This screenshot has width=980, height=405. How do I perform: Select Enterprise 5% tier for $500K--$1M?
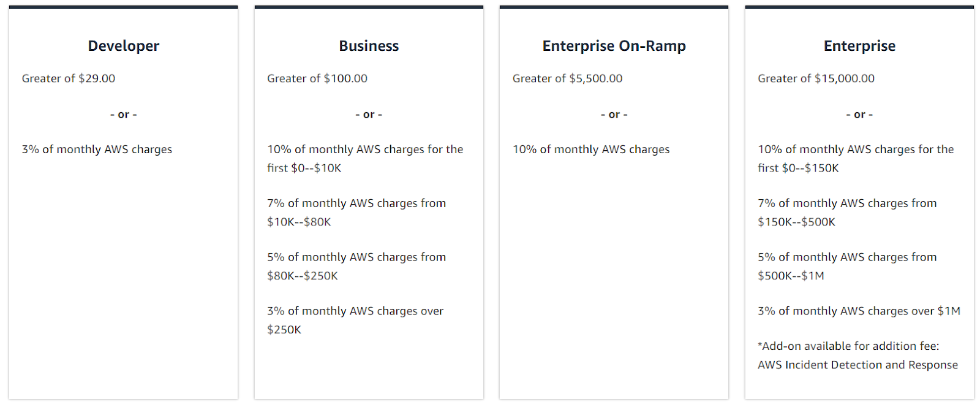click(x=847, y=267)
